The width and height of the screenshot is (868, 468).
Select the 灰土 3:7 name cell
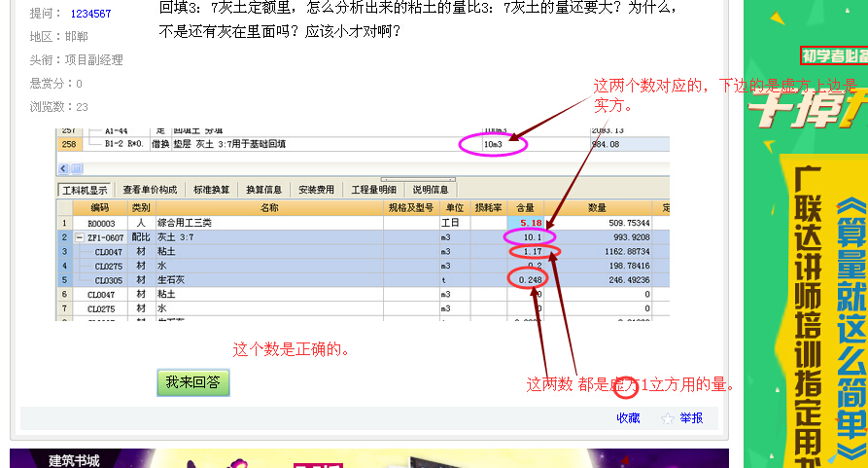coord(269,237)
